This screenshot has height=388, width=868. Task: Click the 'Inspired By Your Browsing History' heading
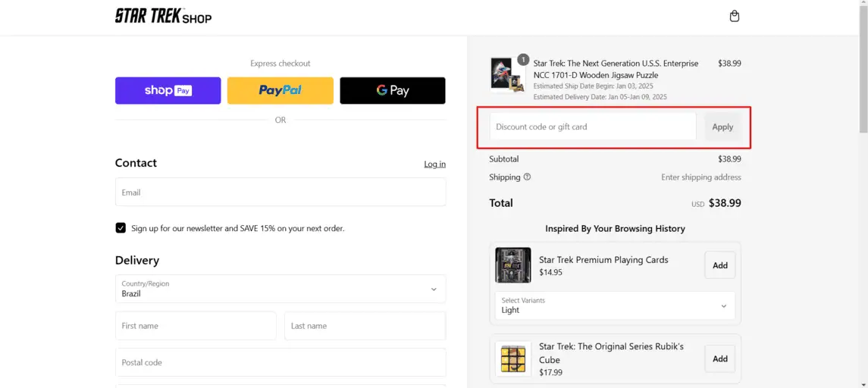pos(615,229)
